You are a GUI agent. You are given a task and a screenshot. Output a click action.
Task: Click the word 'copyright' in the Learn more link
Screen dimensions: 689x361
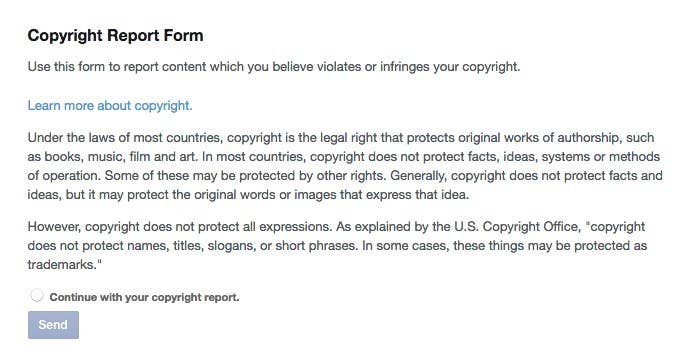pyautogui.click(x=163, y=106)
